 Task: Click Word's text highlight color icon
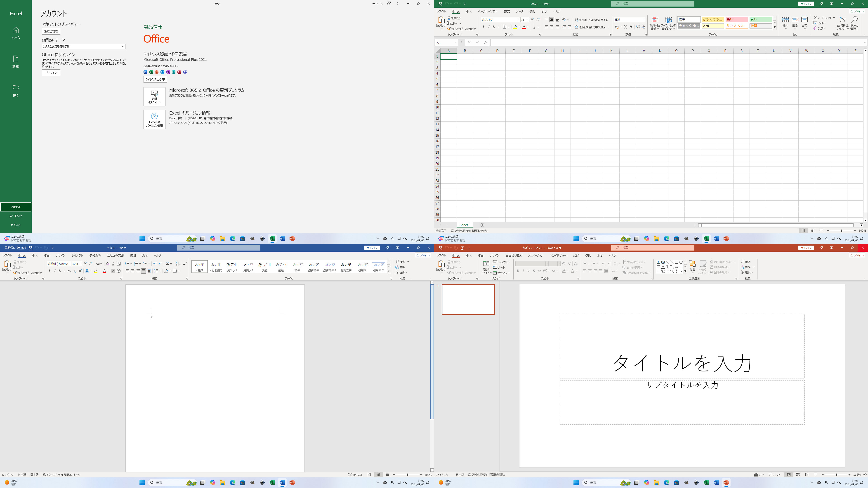[x=96, y=271]
